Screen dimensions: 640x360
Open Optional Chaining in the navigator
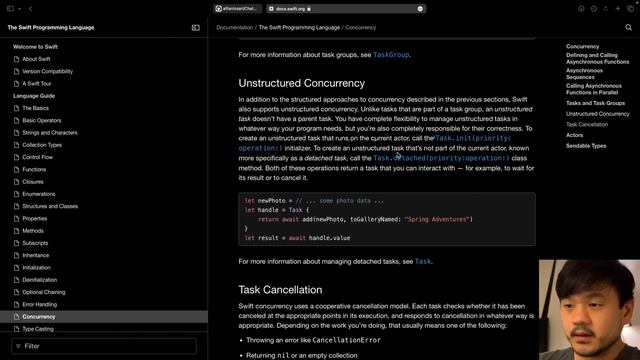click(44, 292)
